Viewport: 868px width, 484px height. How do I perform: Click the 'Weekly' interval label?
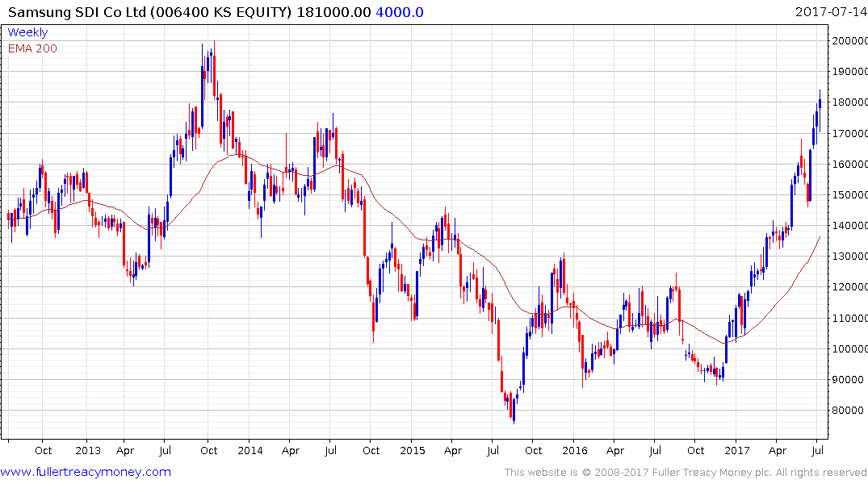tap(27, 32)
